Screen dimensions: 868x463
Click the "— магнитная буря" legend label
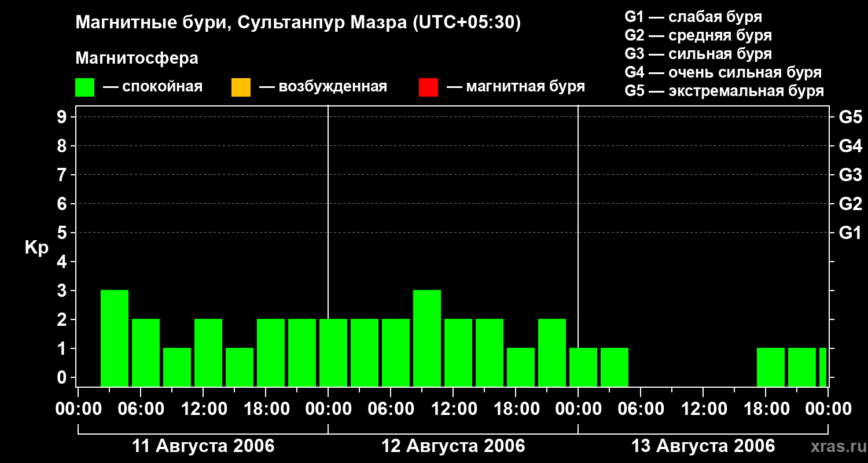(x=516, y=87)
